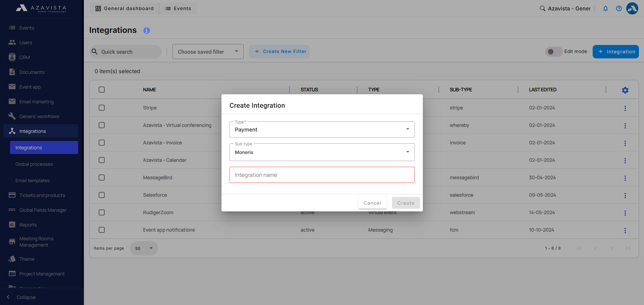Screen dimensions: 644x305
Task: Check the MessageBird row checkbox
Action: [102, 177]
